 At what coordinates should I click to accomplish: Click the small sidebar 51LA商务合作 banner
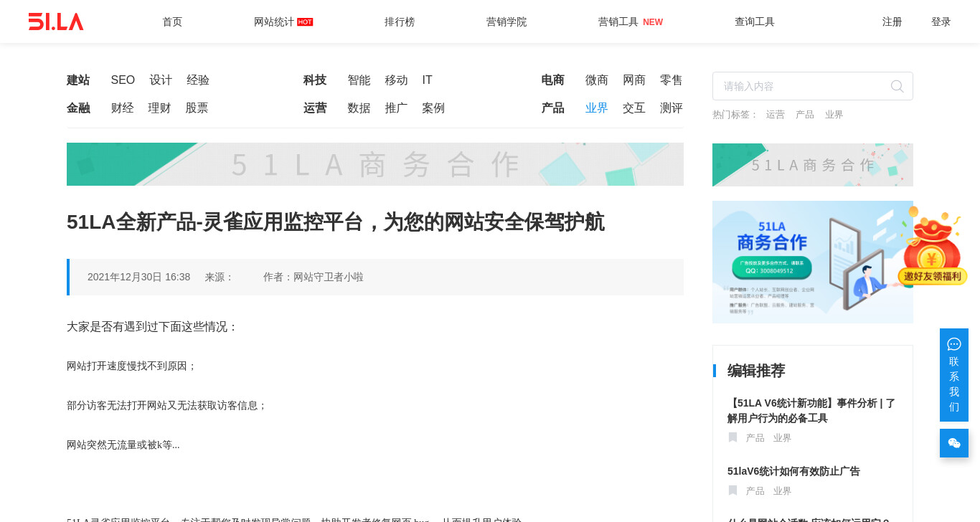pos(813,165)
